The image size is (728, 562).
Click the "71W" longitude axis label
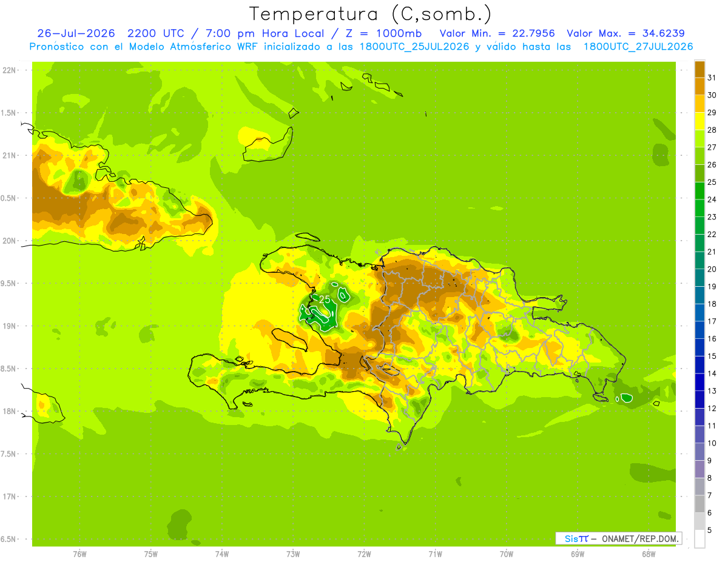[x=435, y=554]
